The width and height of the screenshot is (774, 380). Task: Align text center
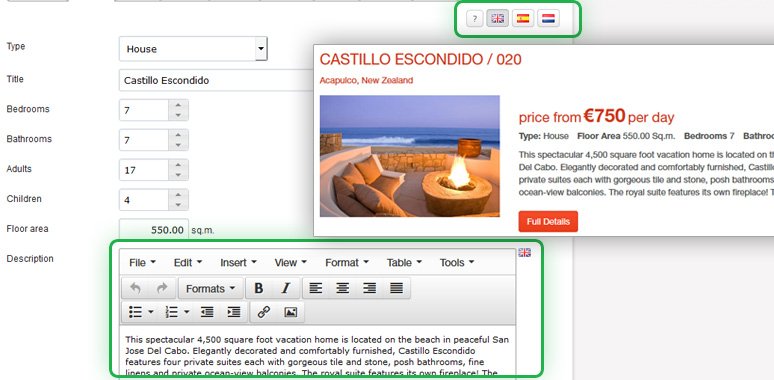tap(343, 288)
